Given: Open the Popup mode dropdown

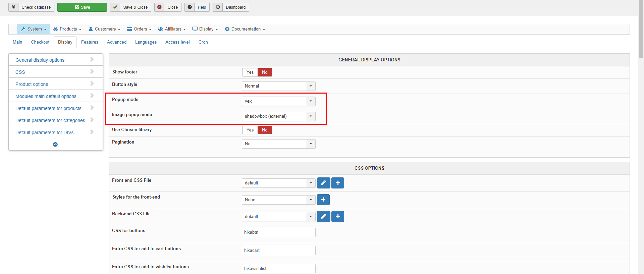Looking at the screenshot, I should pyautogui.click(x=278, y=101).
